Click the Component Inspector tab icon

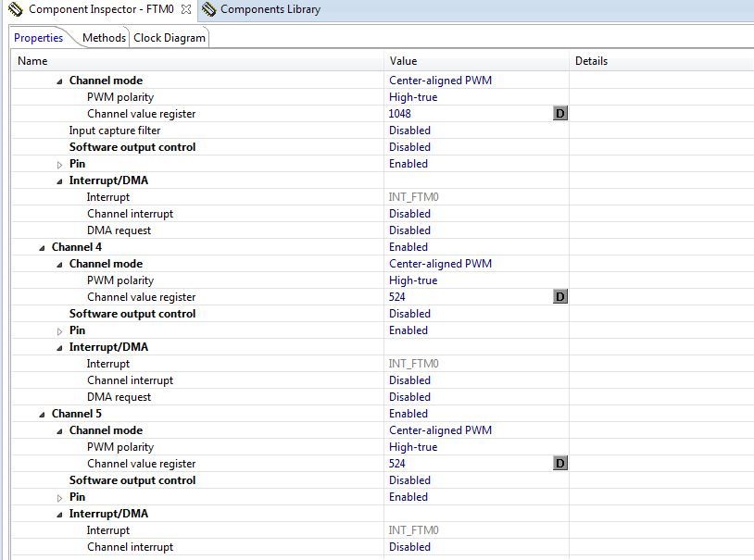click(16, 9)
